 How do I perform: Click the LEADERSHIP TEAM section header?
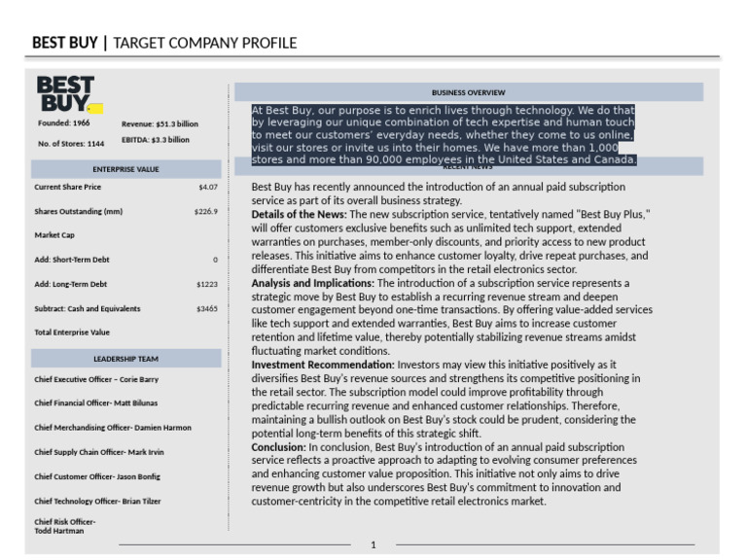point(126,359)
